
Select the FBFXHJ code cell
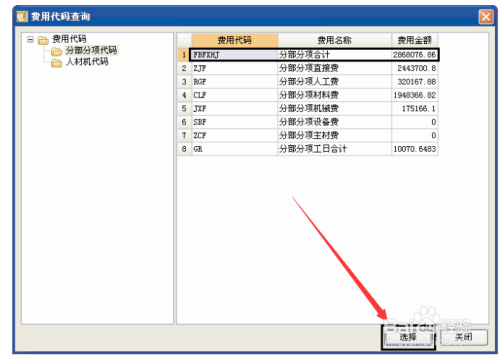click(235, 55)
